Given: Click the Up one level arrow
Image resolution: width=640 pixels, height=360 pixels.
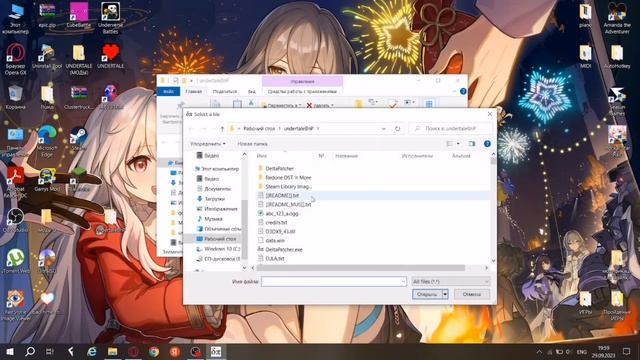Looking at the screenshot, I should click(222, 129).
